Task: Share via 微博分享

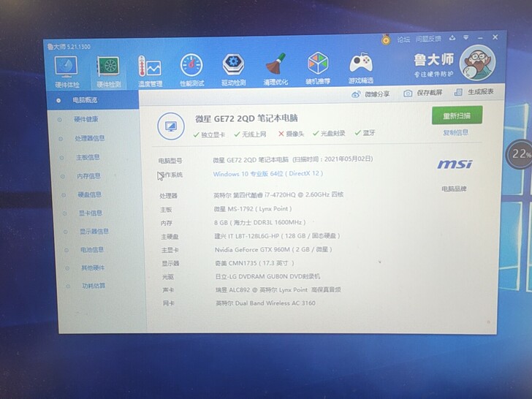Action: tap(370, 94)
